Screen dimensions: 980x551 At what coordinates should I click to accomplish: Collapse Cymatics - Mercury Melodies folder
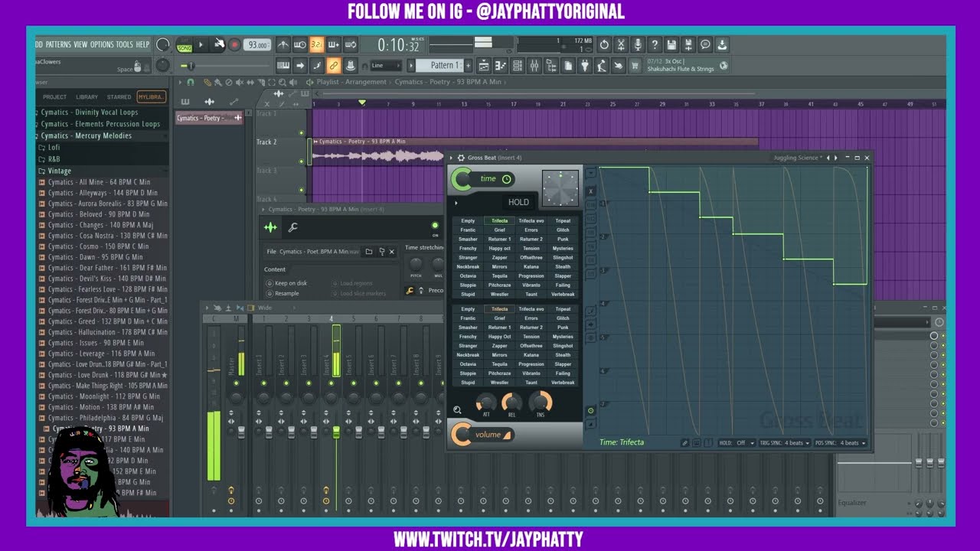pos(86,135)
